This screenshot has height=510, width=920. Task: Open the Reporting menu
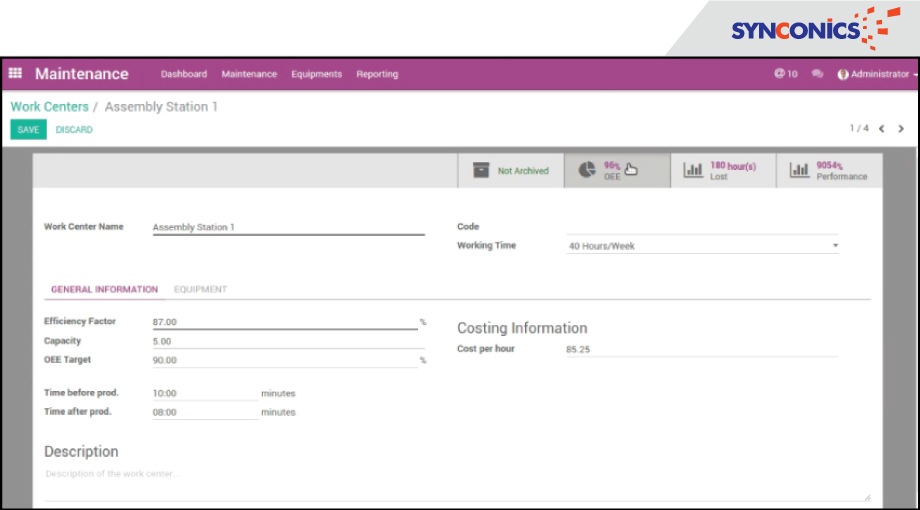[377, 74]
